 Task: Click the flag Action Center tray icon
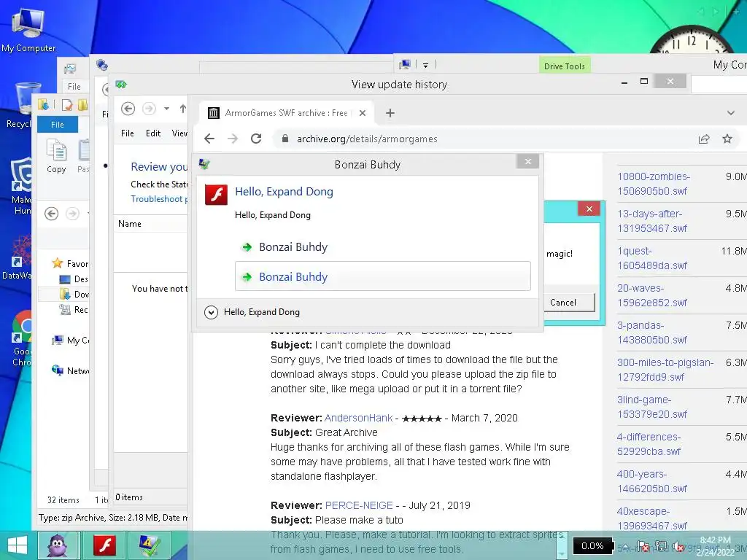(x=643, y=546)
